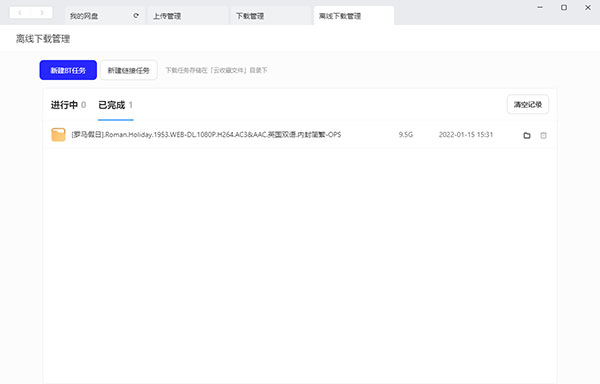This screenshot has width=600, height=384.
Task: Maximize the application window
Action: (564, 7)
